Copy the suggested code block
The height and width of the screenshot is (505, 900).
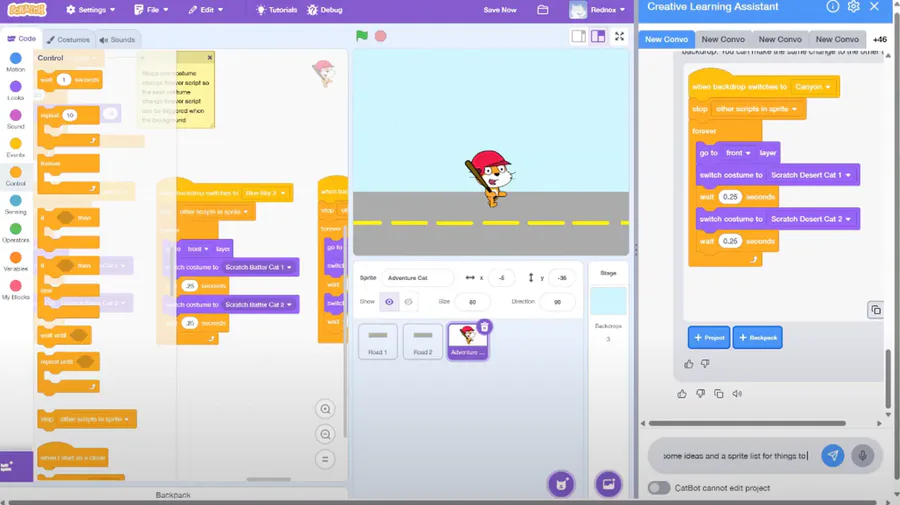click(875, 310)
